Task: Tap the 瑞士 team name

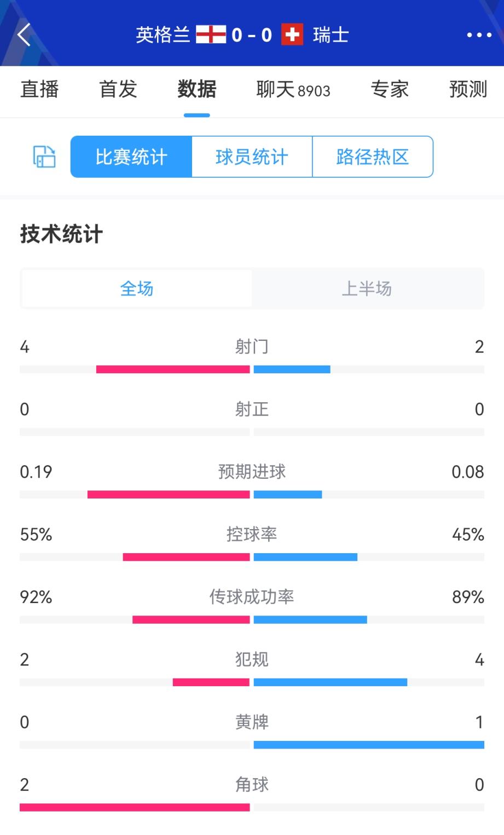Action: pyautogui.click(x=331, y=35)
